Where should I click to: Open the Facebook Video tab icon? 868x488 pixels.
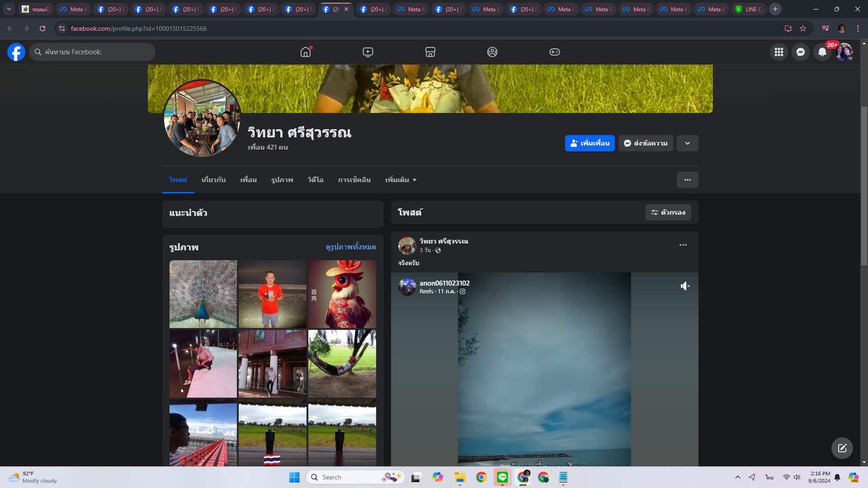point(368,52)
